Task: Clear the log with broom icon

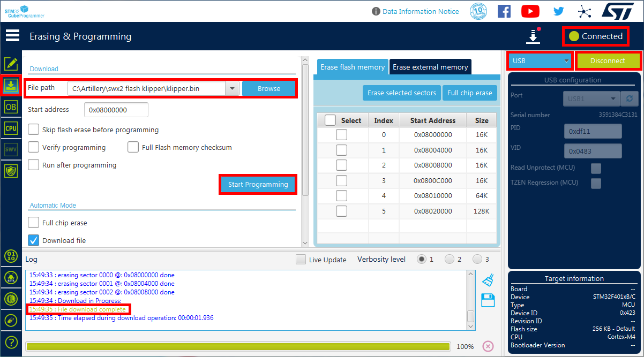Action: [488, 279]
